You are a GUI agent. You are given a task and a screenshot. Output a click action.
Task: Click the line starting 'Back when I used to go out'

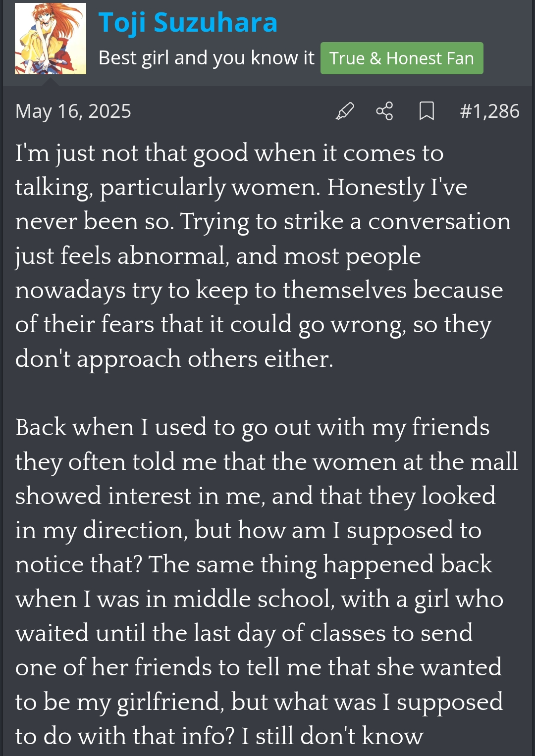point(252,427)
